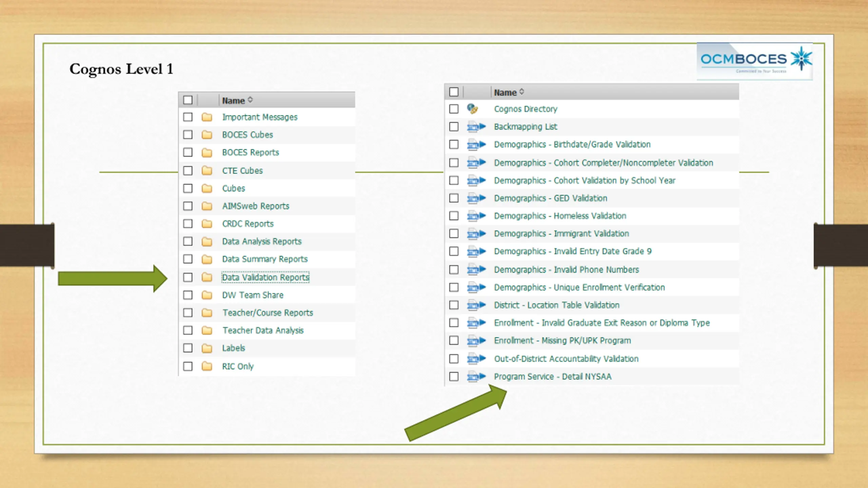This screenshot has height=488, width=868.
Task: Click the Important Messages folder icon
Action: tap(207, 117)
